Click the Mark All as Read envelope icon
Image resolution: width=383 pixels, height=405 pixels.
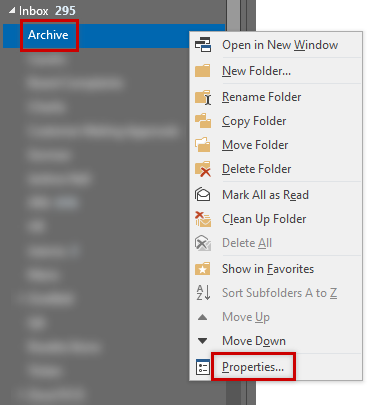tap(203, 194)
